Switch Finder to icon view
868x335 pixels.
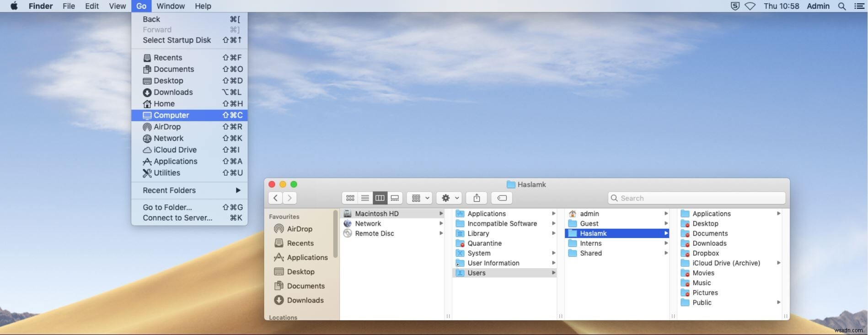350,198
